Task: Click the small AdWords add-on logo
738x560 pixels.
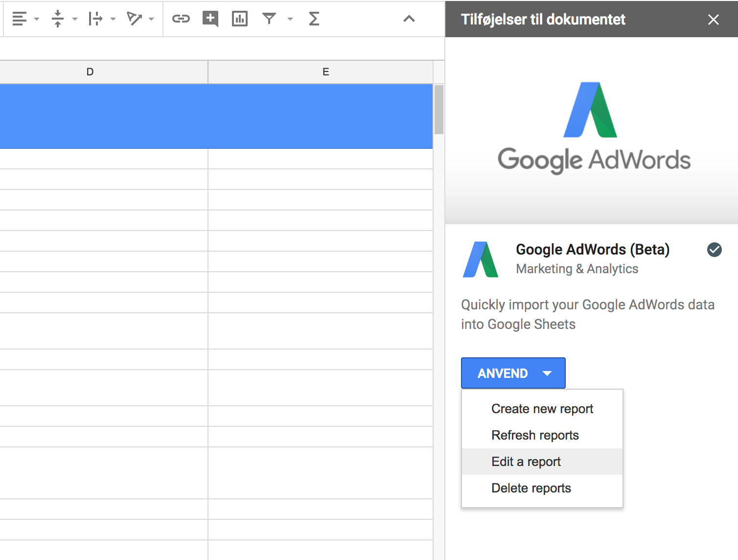Action: pos(481,259)
